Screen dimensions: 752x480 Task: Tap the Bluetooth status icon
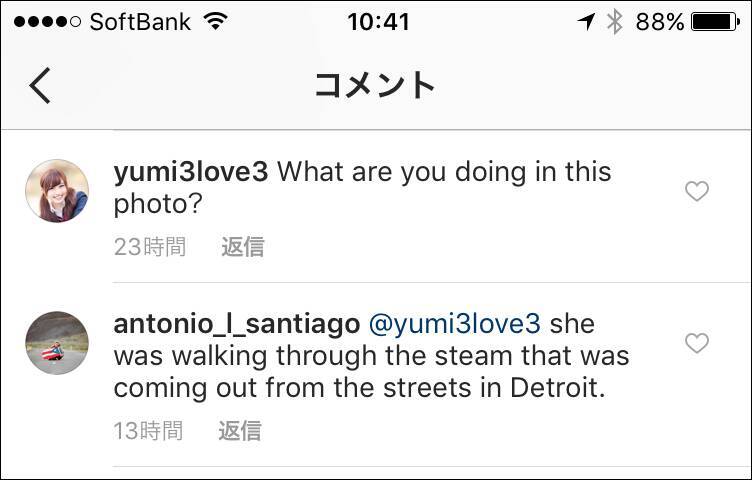tap(615, 22)
